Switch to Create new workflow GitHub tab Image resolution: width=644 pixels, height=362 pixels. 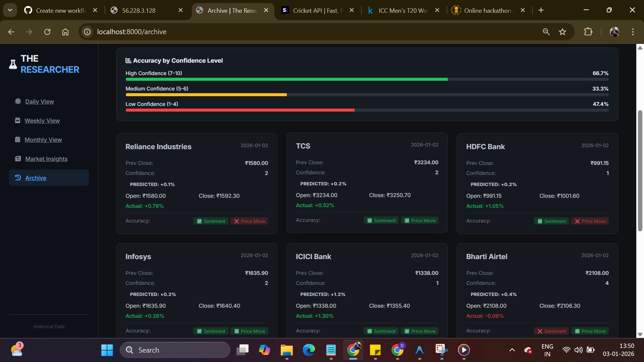pos(60,10)
